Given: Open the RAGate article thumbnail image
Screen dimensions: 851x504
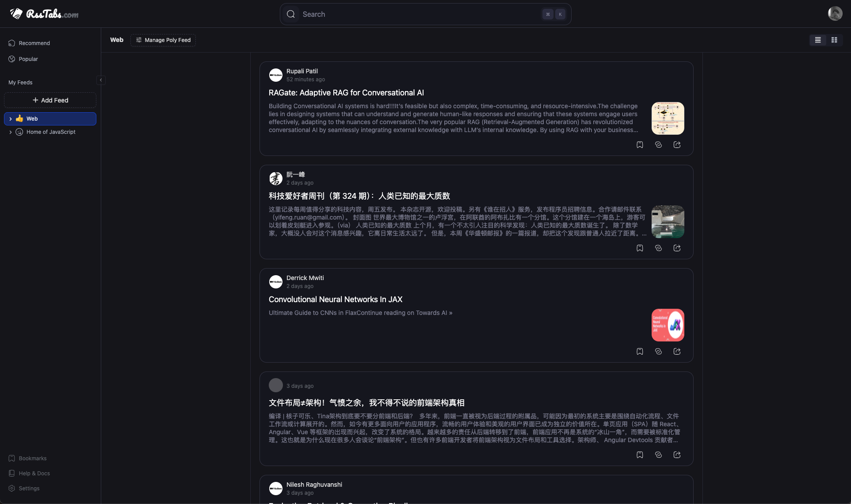Looking at the screenshot, I should 668,118.
